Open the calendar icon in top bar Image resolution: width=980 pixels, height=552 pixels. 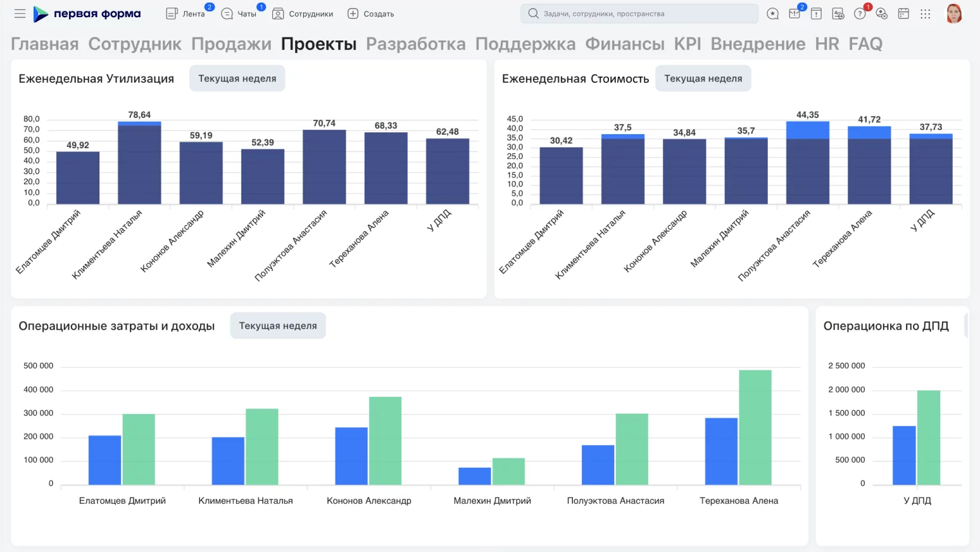point(903,13)
